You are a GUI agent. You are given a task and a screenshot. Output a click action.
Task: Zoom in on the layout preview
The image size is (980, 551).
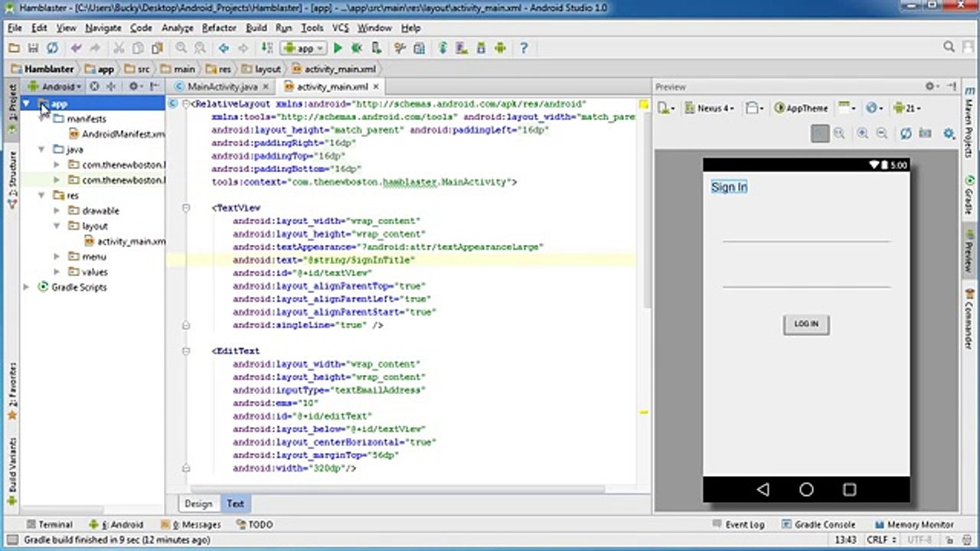point(863,133)
